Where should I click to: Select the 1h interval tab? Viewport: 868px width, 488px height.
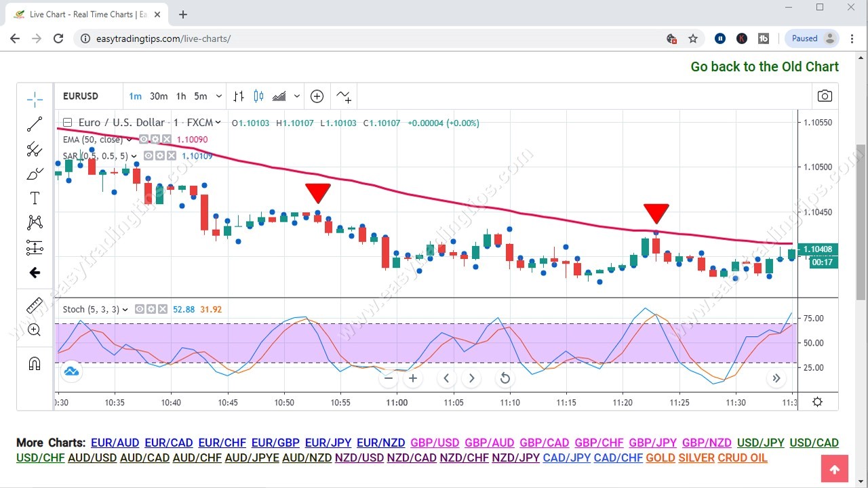(x=180, y=96)
